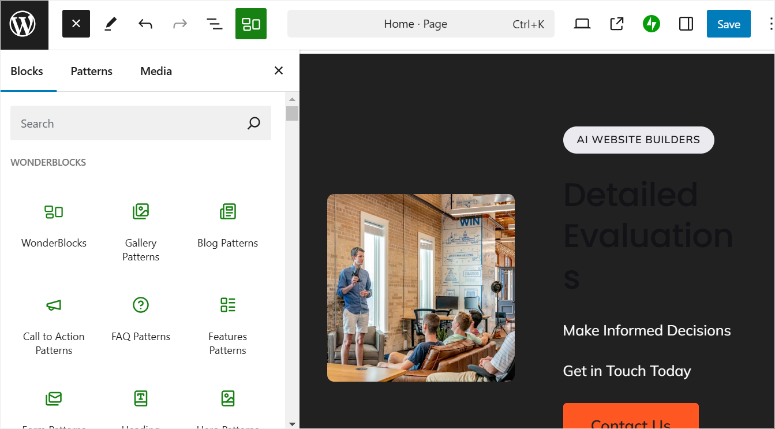775x429 pixels.
Task: Undo the last change
Action: coord(145,24)
